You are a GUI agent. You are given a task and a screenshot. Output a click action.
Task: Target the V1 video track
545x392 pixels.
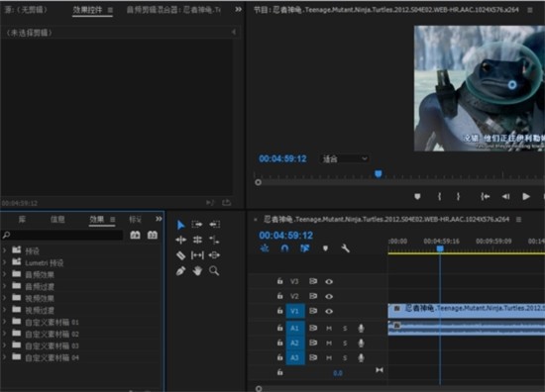coord(295,311)
